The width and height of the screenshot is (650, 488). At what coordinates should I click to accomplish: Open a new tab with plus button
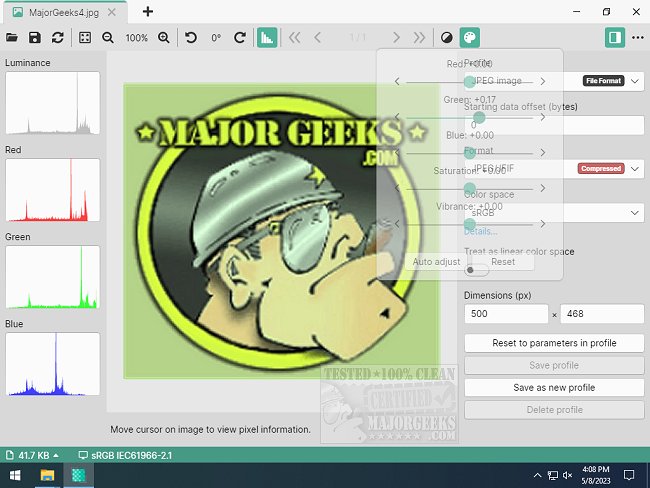(148, 11)
